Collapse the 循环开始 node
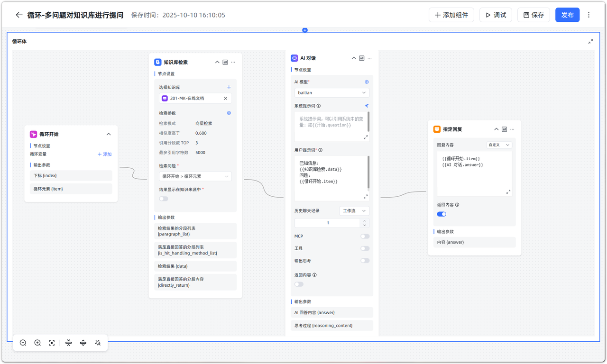 pos(109,134)
